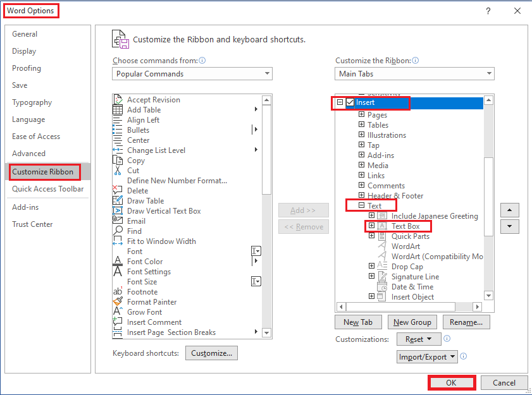The height and width of the screenshot is (395, 532).
Task: Open the Popular Commands dropdown
Action: coord(192,73)
